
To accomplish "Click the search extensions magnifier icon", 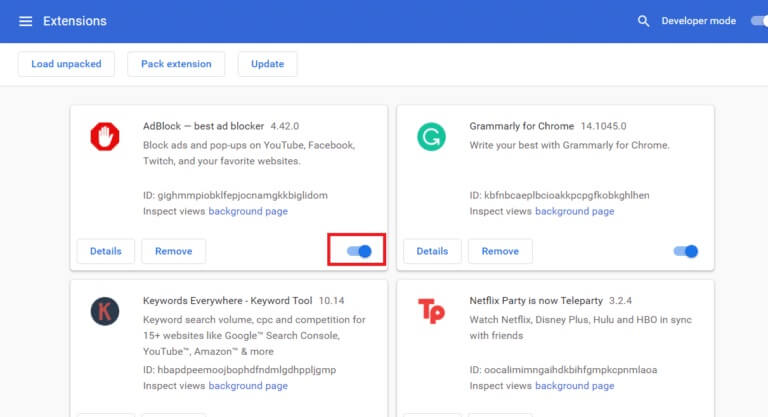I will tap(643, 21).
